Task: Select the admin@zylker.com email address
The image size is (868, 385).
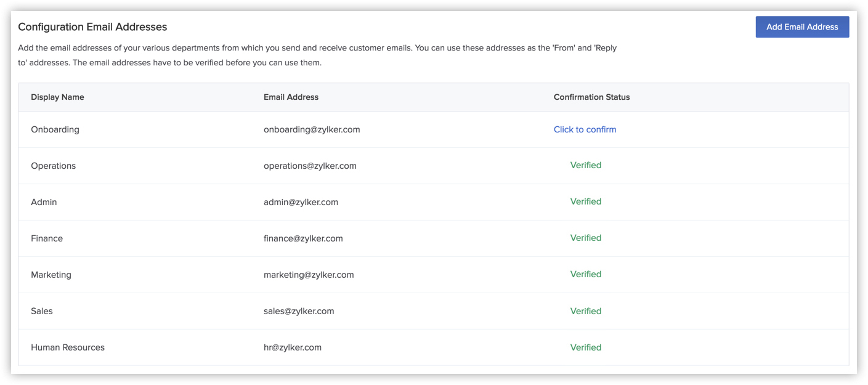Action: point(299,201)
